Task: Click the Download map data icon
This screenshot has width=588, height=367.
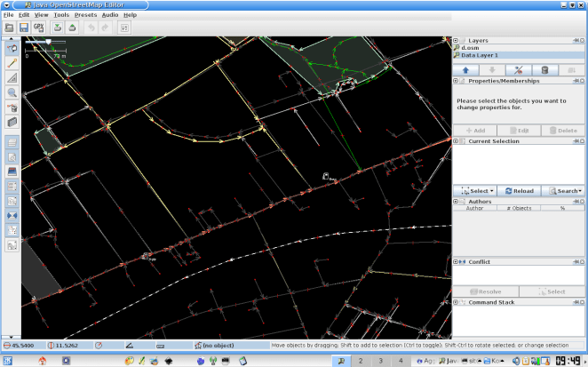Action: (56, 28)
